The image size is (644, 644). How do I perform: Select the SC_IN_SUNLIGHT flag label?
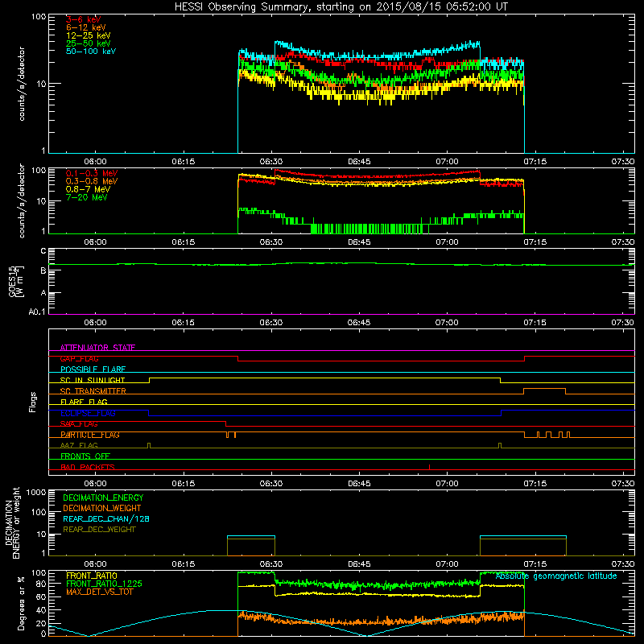(x=93, y=380)
